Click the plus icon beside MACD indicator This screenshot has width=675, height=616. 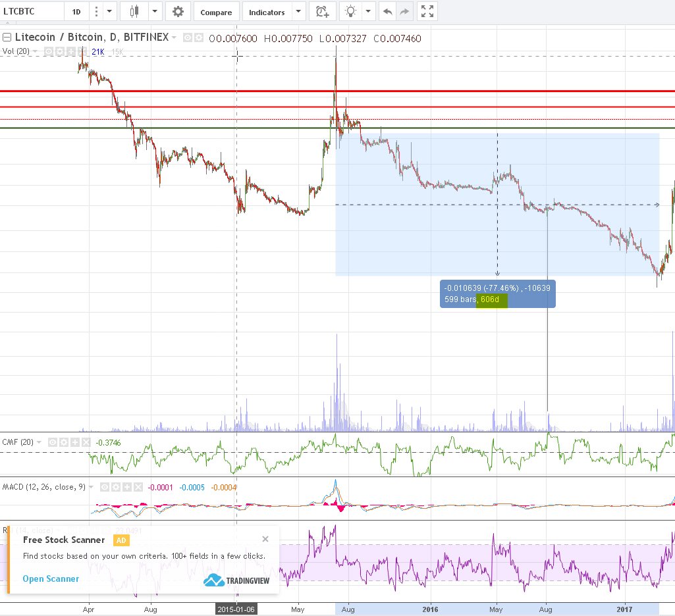click(127, 487)
